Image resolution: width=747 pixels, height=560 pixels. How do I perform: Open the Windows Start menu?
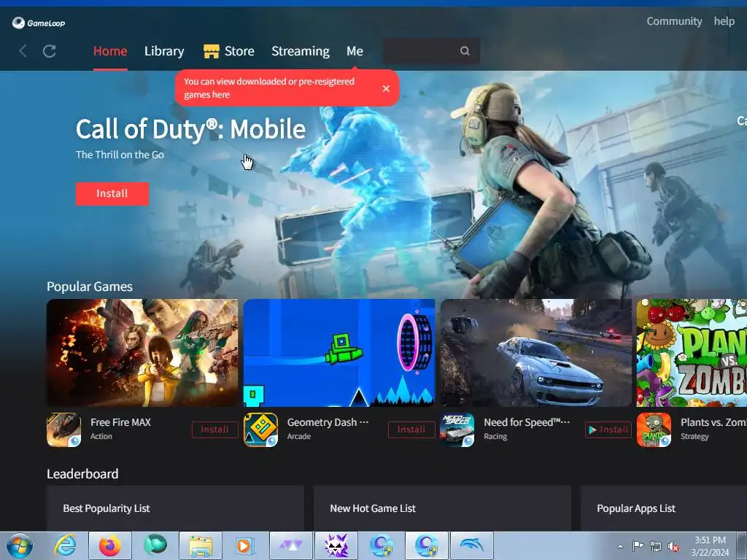click(x=20, y=545)
